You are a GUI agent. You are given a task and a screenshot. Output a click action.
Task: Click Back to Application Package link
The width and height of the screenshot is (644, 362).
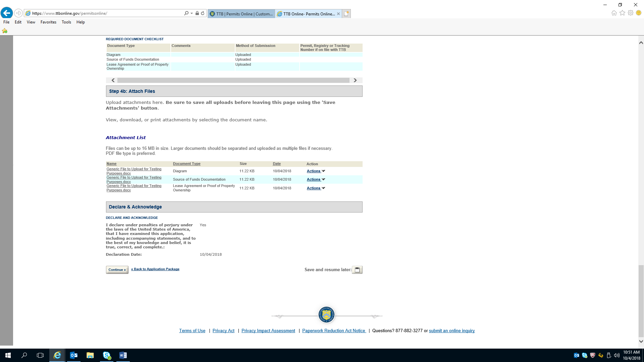click(155, 269)
